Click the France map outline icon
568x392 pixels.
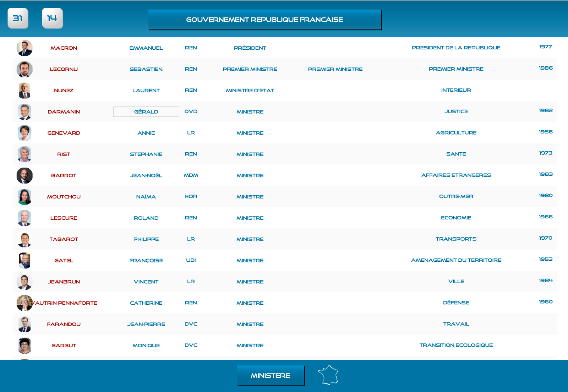click(x=328, y=375)
